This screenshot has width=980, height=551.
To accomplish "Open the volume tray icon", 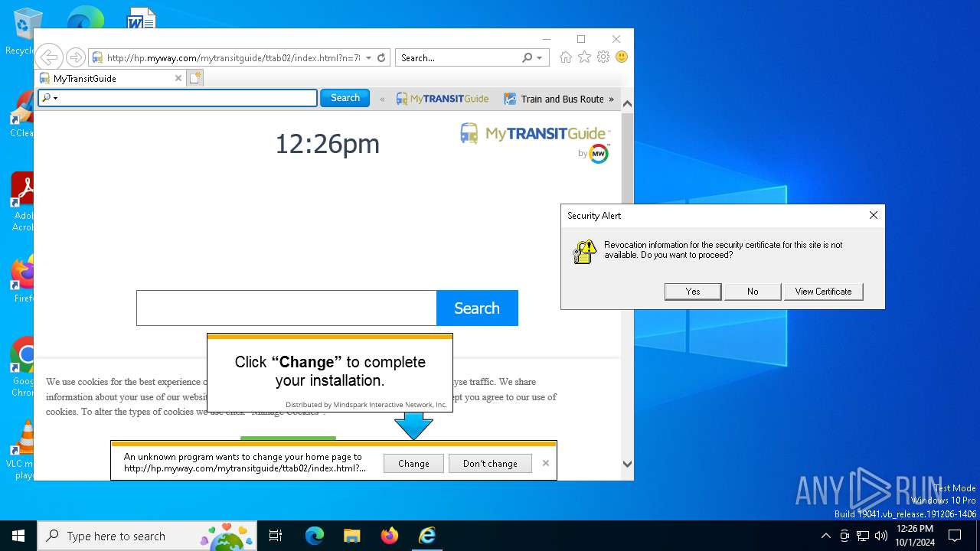I will coord(881,536).
